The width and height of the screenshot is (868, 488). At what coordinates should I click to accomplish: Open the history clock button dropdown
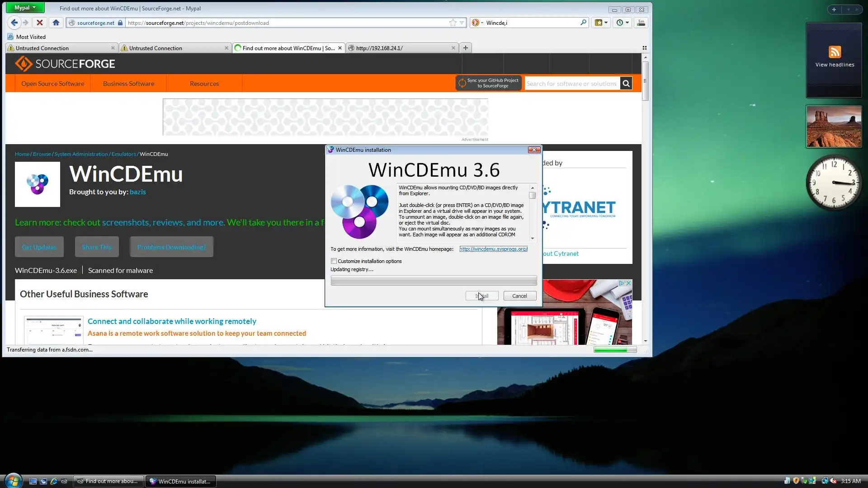627,23
